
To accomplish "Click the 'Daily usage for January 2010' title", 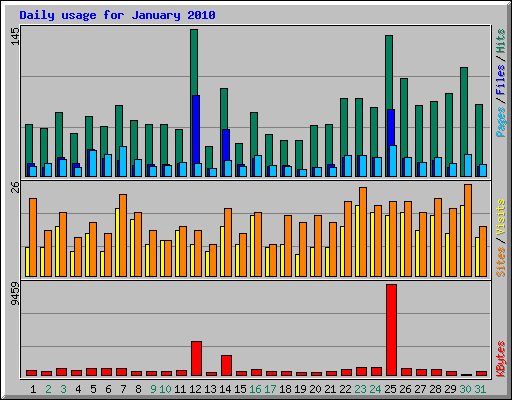I will point(117,15).
